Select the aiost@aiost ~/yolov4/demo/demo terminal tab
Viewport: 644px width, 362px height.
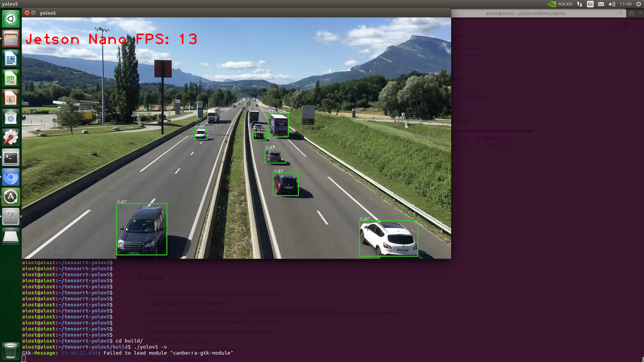(525, 13)
